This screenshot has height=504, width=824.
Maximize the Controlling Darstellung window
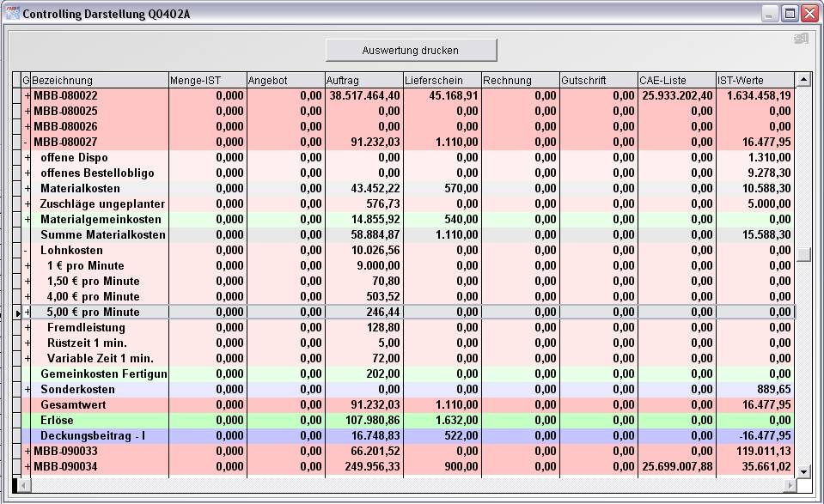click(789, 14)
